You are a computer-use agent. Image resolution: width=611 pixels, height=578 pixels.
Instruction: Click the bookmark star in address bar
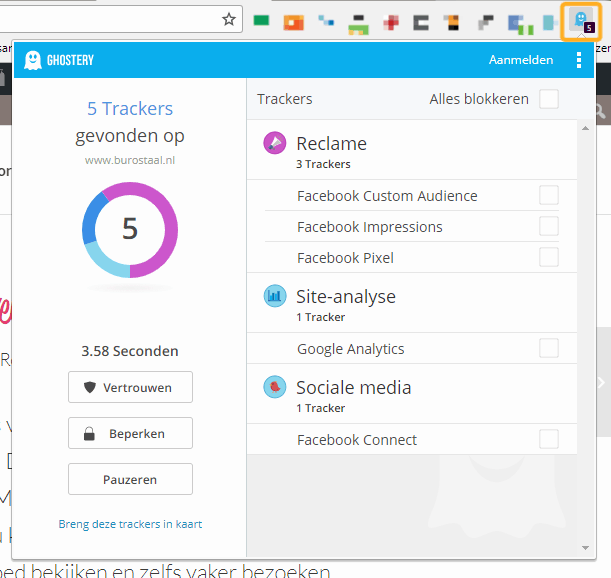tap(229, 19)
